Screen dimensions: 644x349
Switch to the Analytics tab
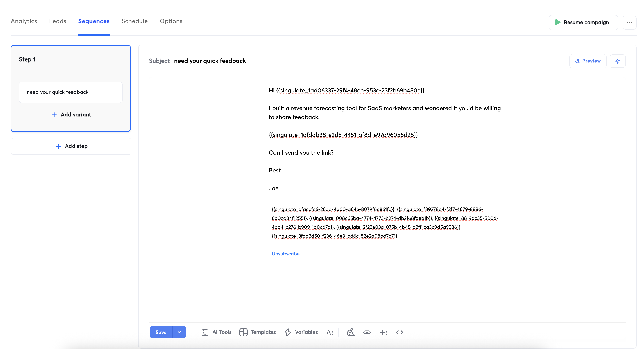pos(24,21)
